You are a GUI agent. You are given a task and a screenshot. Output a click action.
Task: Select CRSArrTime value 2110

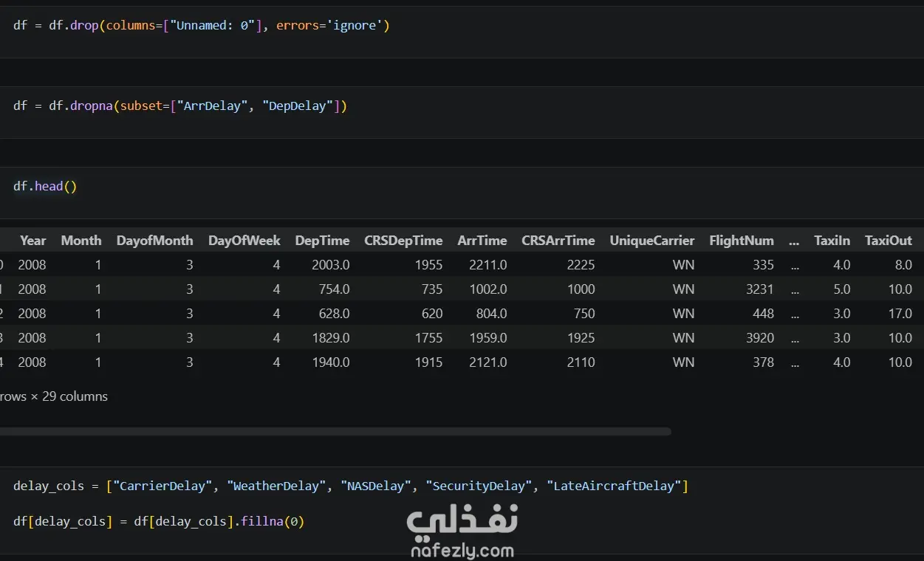pyautogui.click(x=581, y=362)
